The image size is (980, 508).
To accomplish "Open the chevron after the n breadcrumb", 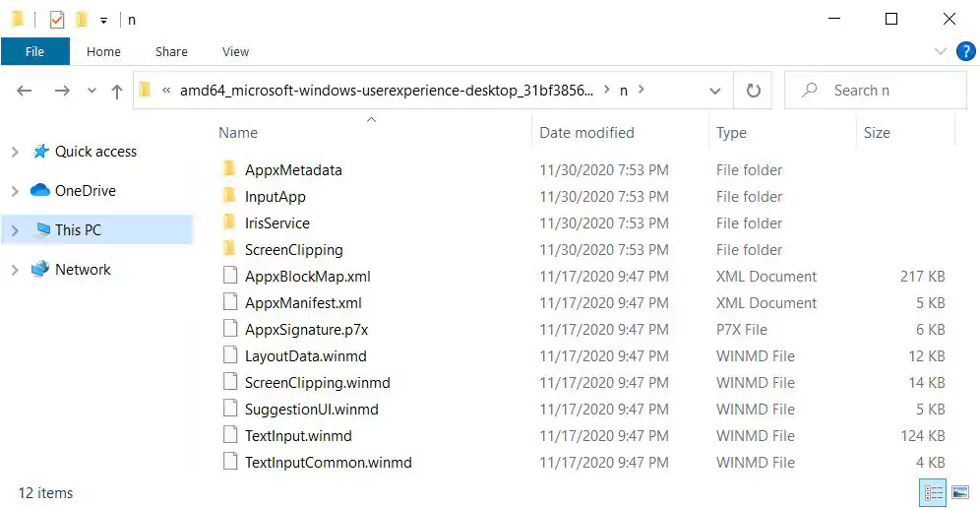I will (x=640, y=91).
